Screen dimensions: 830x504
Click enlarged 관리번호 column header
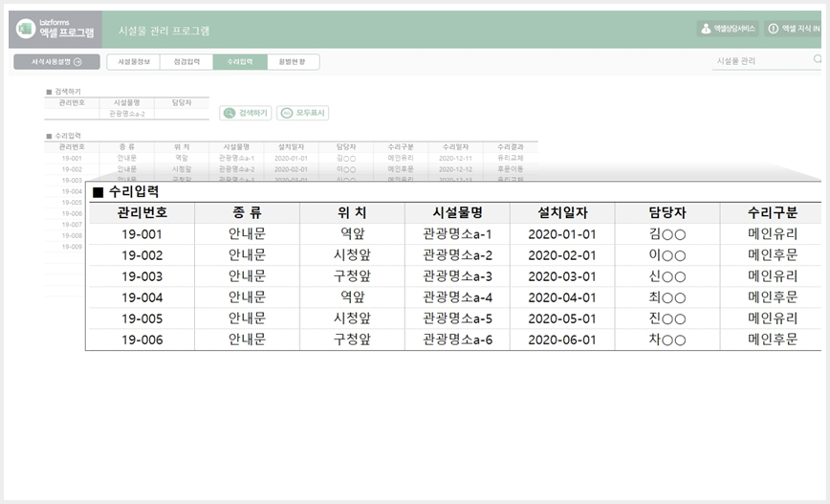pos(142,213)
